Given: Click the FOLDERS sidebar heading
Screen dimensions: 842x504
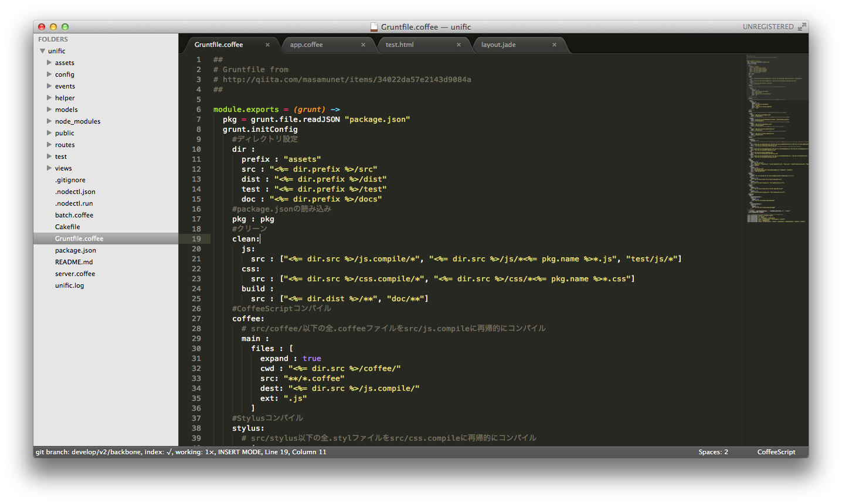Looking at the screenshot, I should pyautogui.click(x=53, y=39).
